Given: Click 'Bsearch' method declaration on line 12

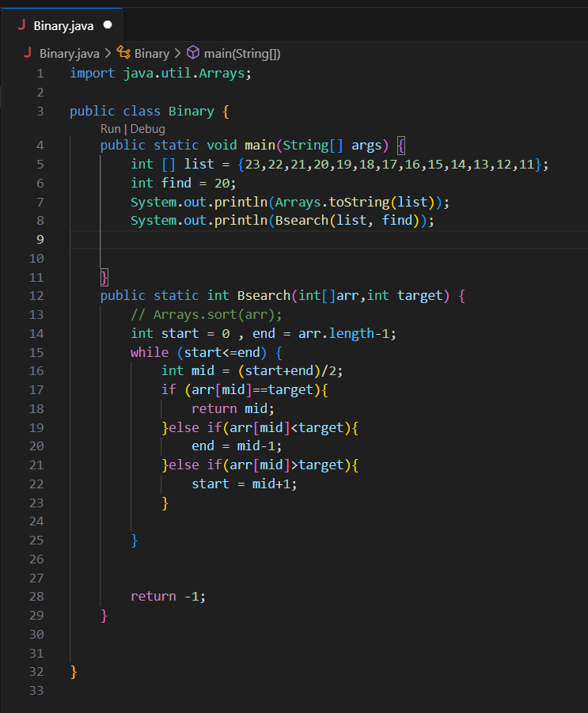Looking at the screenshot, I should pyautogui.click(x=264, y=296).
